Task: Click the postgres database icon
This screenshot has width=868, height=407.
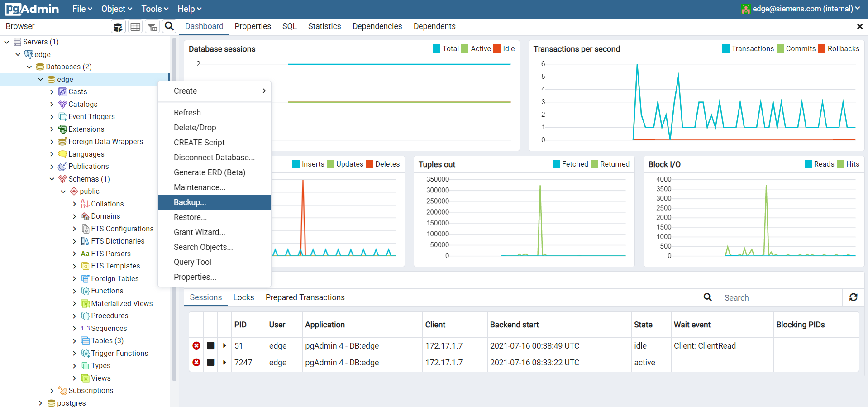Action: [x=52, y=403]
